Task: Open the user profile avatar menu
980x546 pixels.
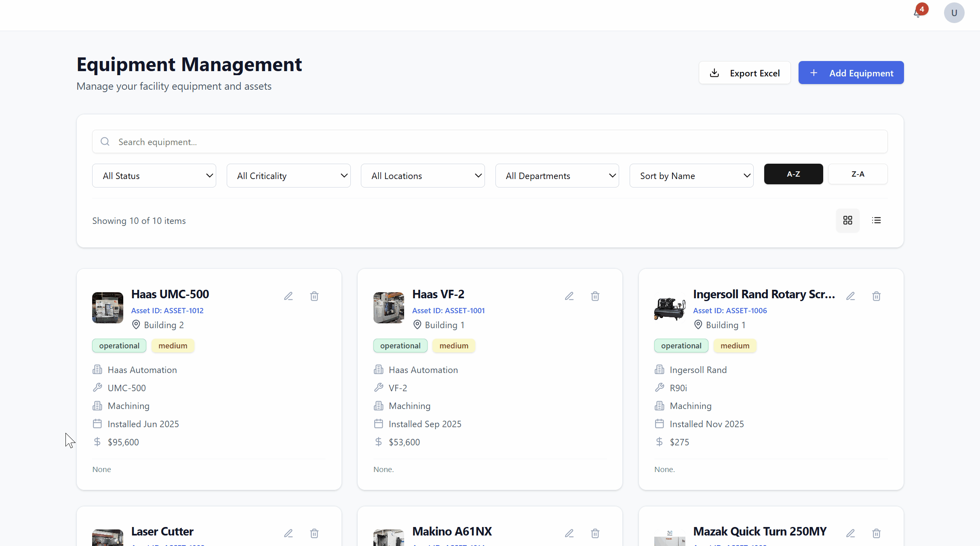Action: click(954, 13)
